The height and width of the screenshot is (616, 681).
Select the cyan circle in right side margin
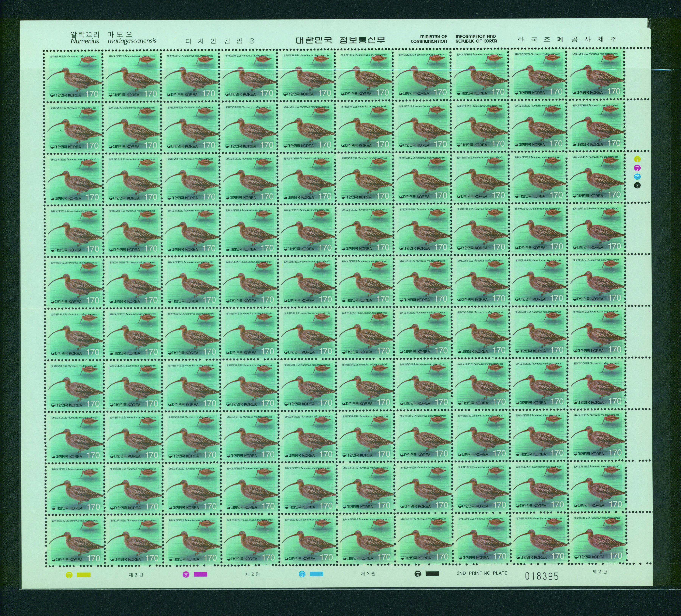637,177
